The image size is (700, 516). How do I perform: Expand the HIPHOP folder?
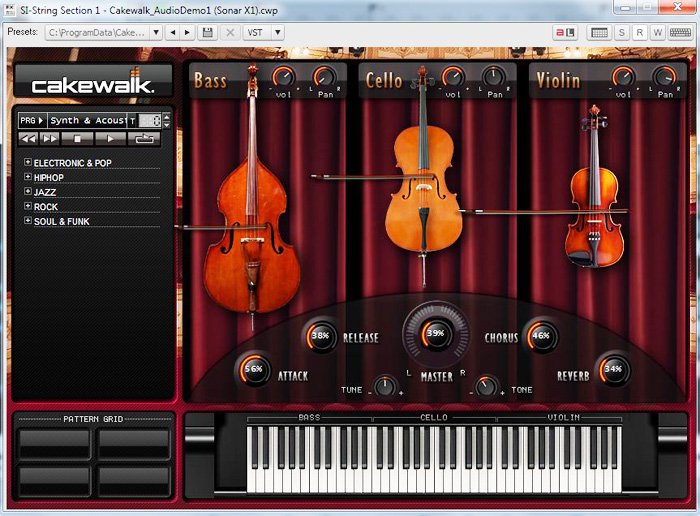28,177
